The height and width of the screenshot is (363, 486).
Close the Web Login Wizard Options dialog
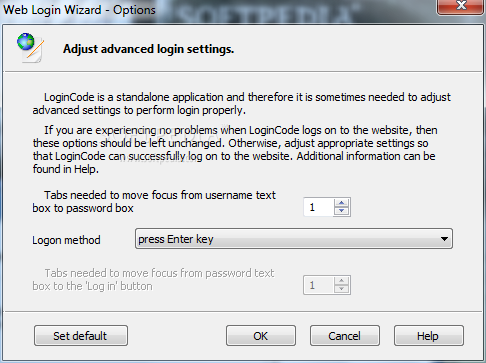tap(460, 7)
